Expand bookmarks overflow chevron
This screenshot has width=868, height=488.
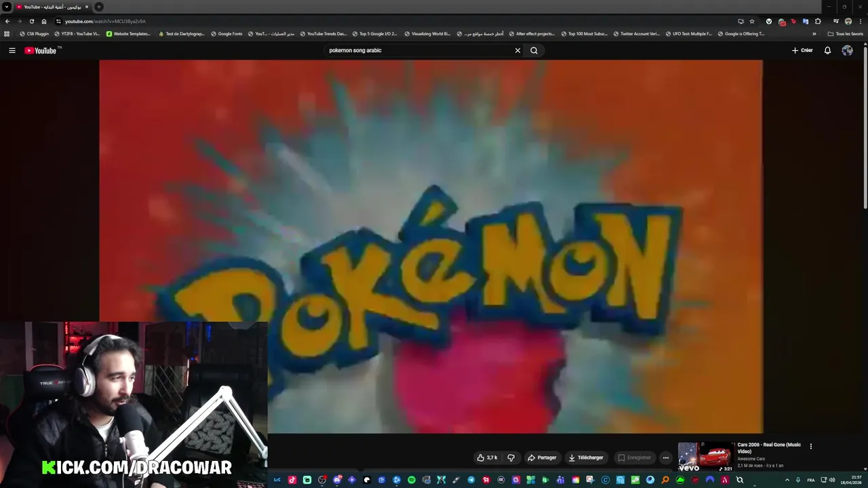point(814,33)
